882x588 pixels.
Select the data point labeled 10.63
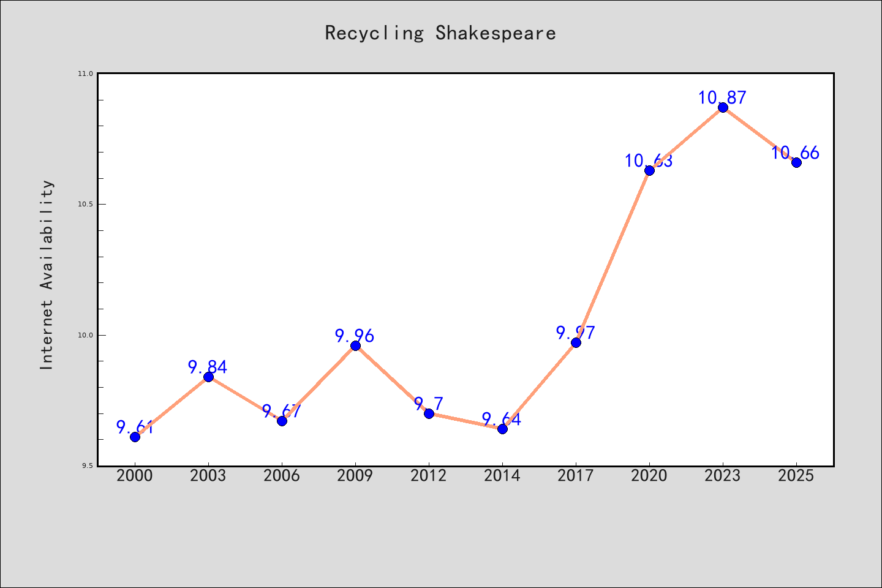tap(649, 170)
